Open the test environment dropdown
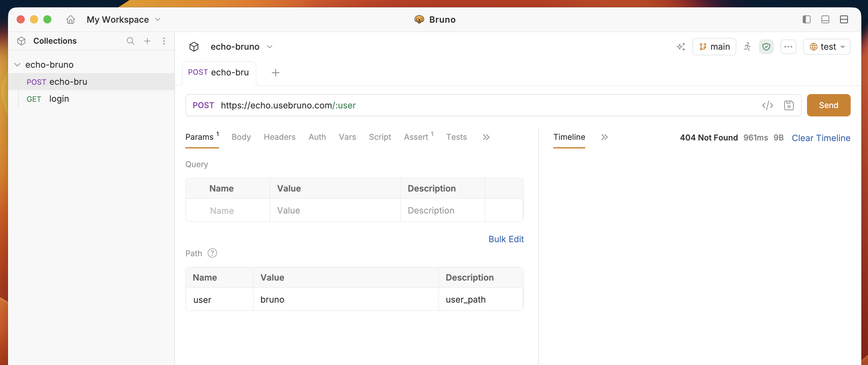Image resolution: width=868 pixels, height=365 pixels. coord(826,47)
